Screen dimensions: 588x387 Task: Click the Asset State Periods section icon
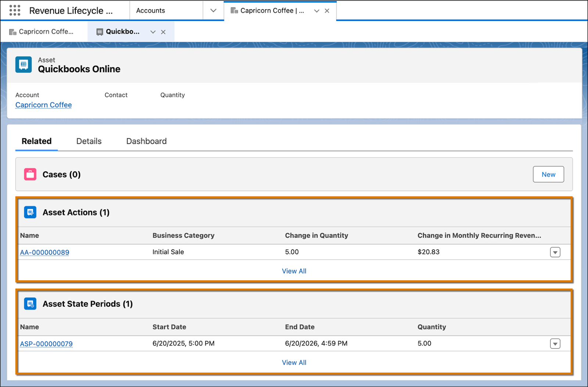pyautogui.click(x=30, y=304)
